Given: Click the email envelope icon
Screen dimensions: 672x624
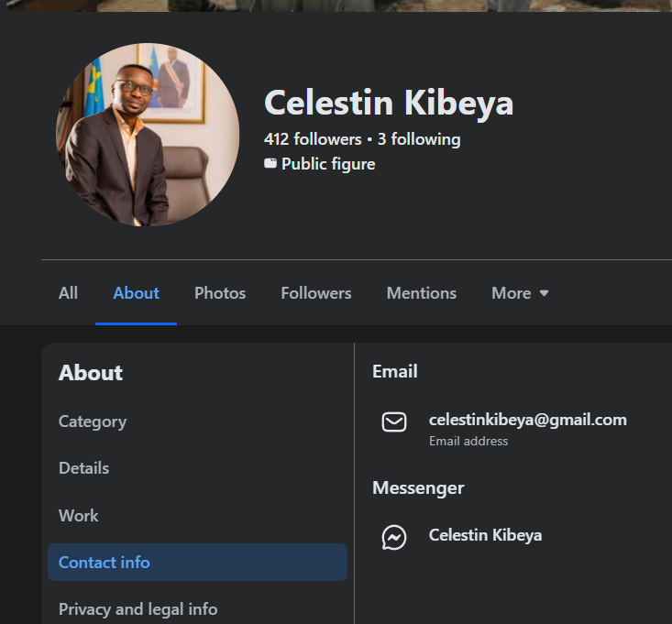Looking at the screenshot, I should point(394,422).
